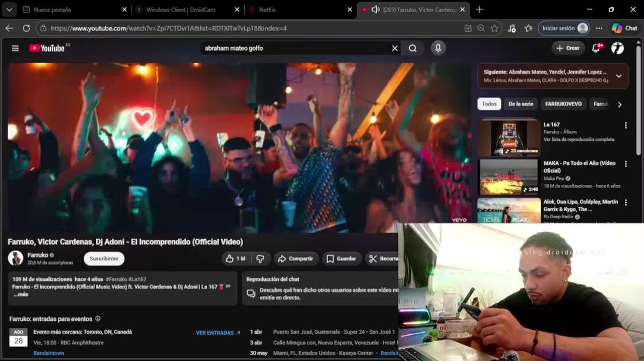Open VER ENTRADAS tickets link

pyautogui.click(x=218, y=333)
